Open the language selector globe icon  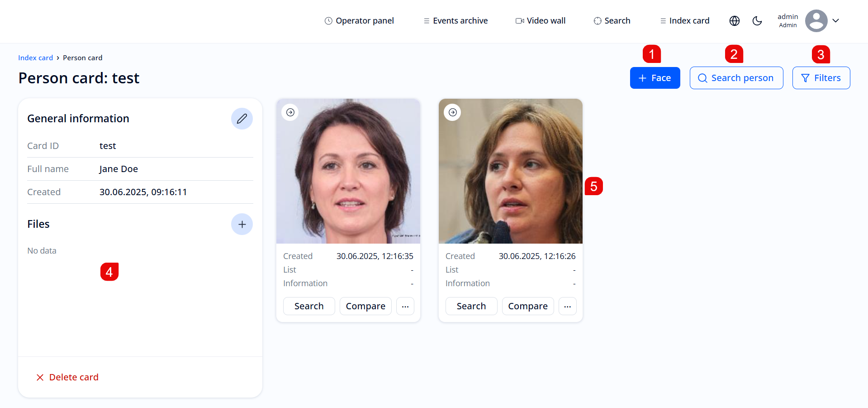(734, 20)
